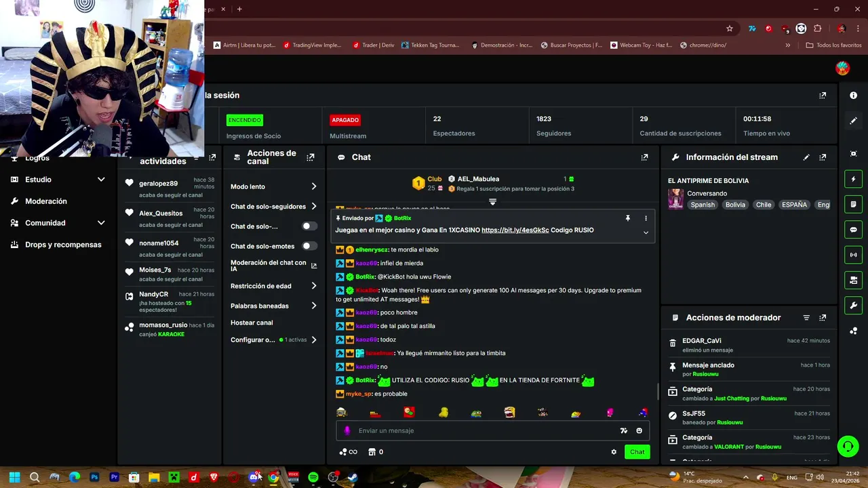Open the info icon in right sidebar
This screenshot has height=488, width=868.
coord(853,96)
